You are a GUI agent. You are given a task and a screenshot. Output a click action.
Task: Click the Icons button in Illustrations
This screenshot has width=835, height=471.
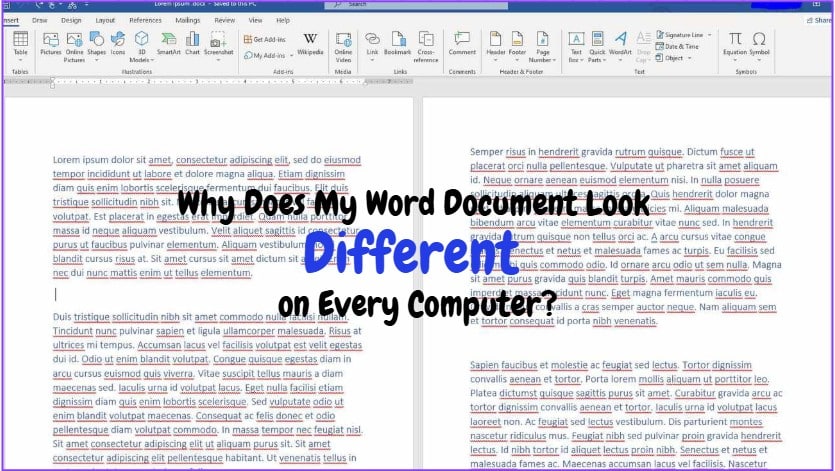118,43
